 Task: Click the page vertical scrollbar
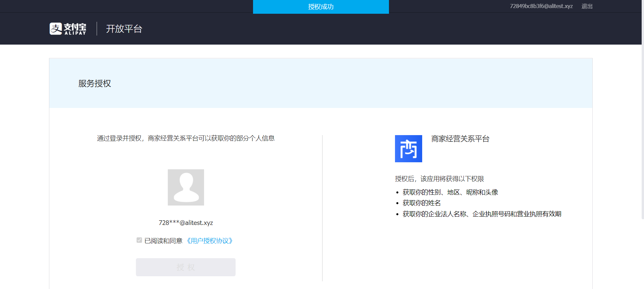643,110
